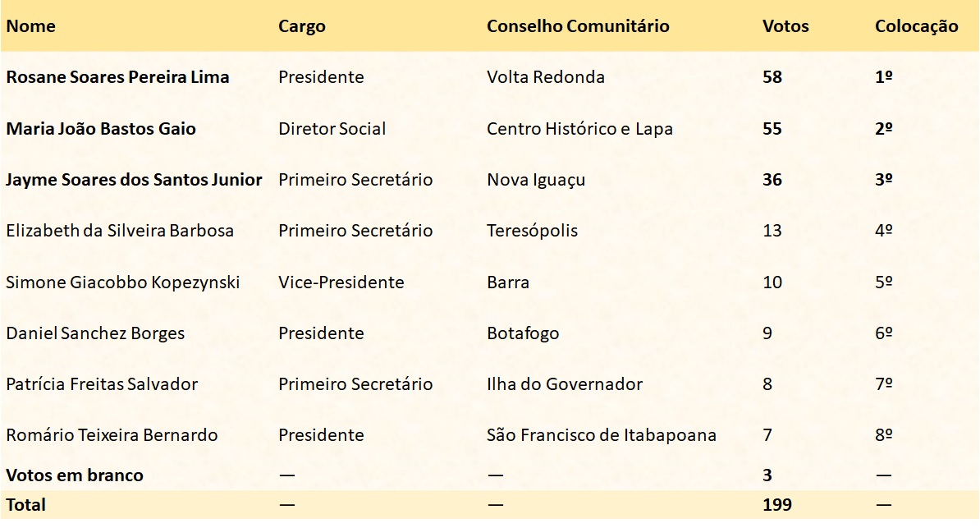Click the Cargo column header

[302, 26]
